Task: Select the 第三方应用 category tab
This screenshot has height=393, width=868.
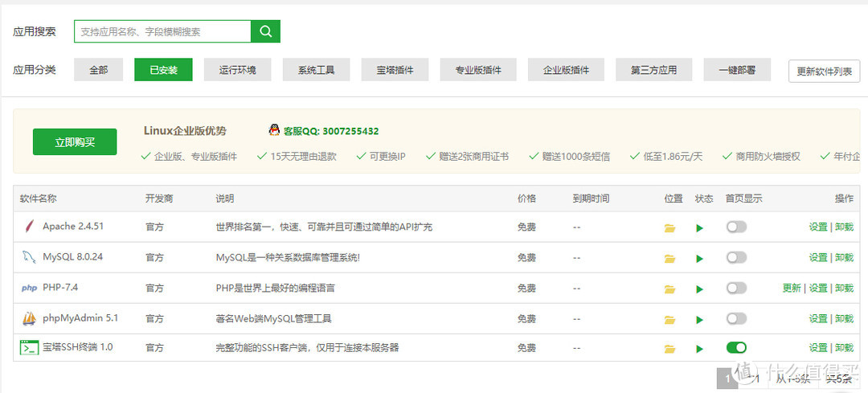Action: pyautogui.click(x=653, y=70)
